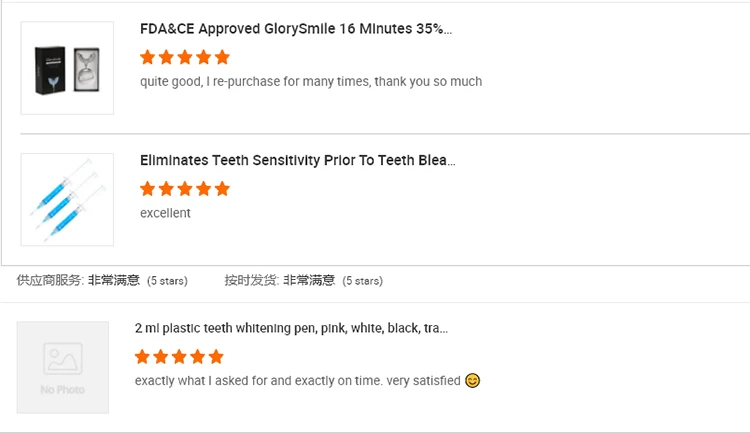This screenshot has height=433, width=750.
Task: Click the first star of the GlorySmile review
Action: point(148,57)
